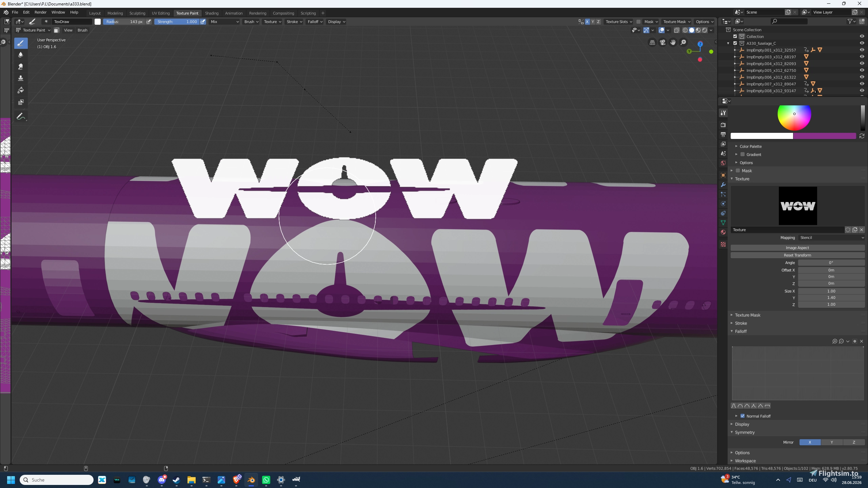Screen dimensions: 868x488
Task: Select the paint Mask tool
Action: (21, 102)
